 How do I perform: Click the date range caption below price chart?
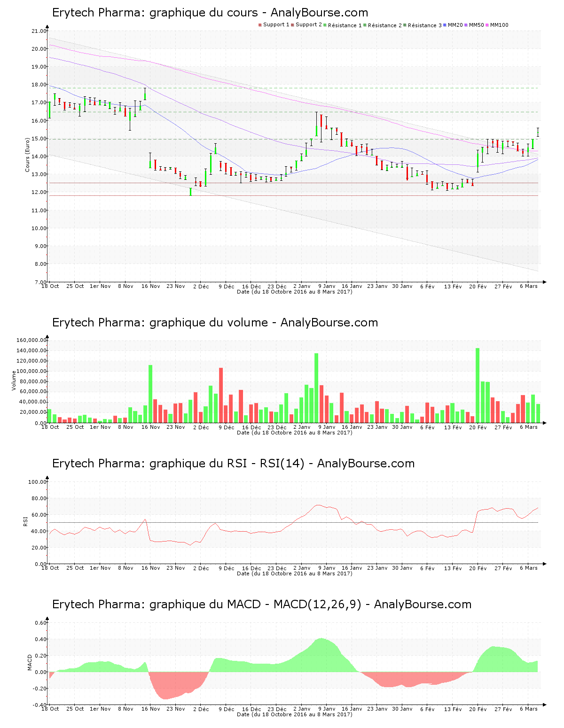coord(295,292)
